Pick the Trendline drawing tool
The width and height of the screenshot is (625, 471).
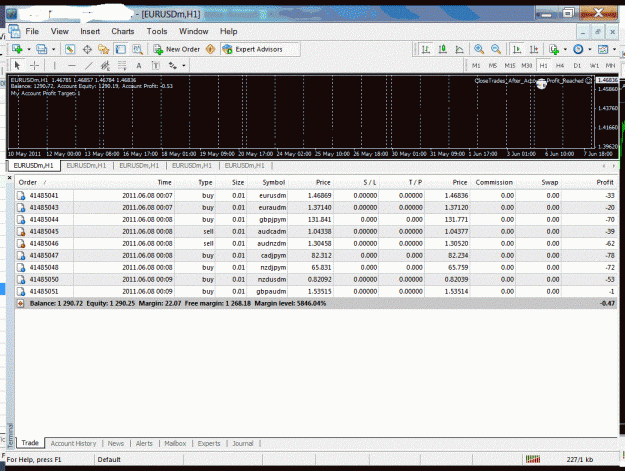pyautogui.click(x=88, y=65)
